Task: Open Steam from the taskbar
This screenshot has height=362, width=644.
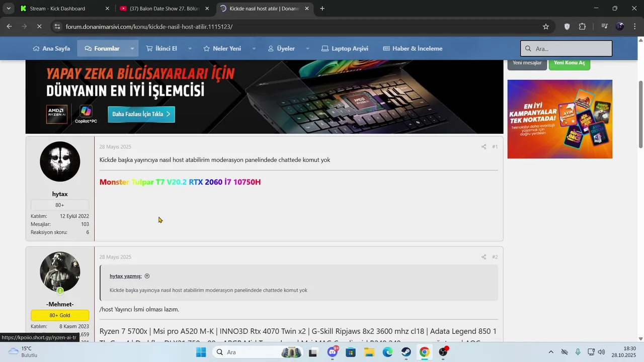Action: (x=406, y=352)
